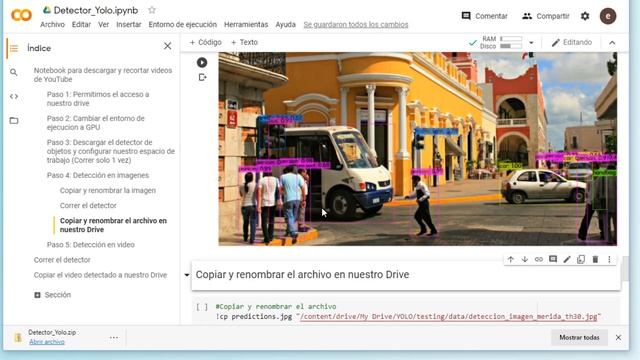Click the notebook vertical scrollbar

tap(625, 269)
